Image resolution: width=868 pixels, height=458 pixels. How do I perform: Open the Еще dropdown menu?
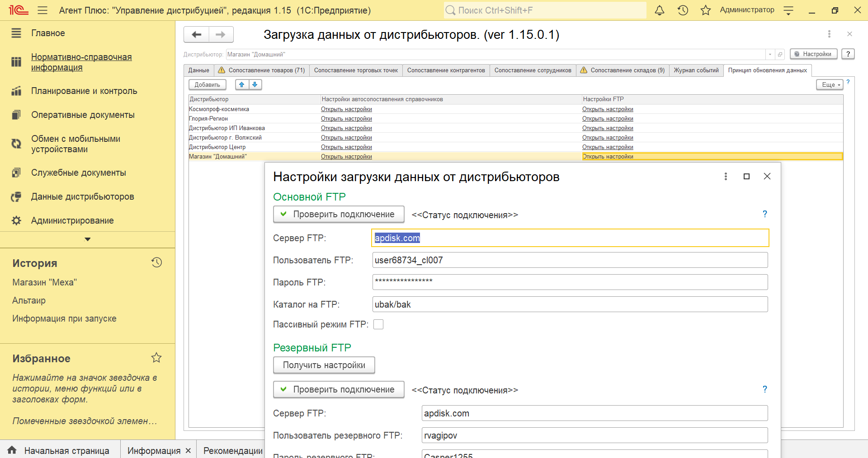tap(830, 84)
